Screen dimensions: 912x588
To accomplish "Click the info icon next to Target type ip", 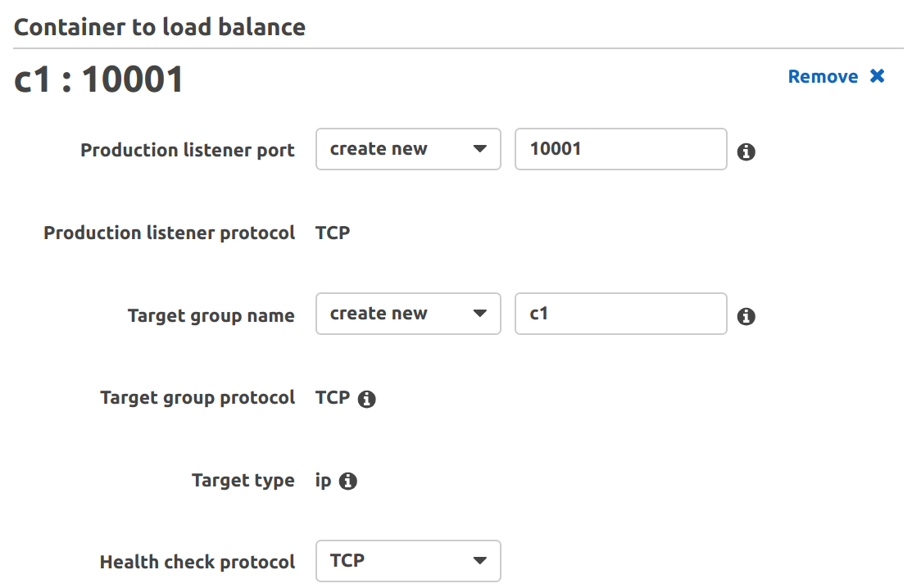I will coord(347,481).
